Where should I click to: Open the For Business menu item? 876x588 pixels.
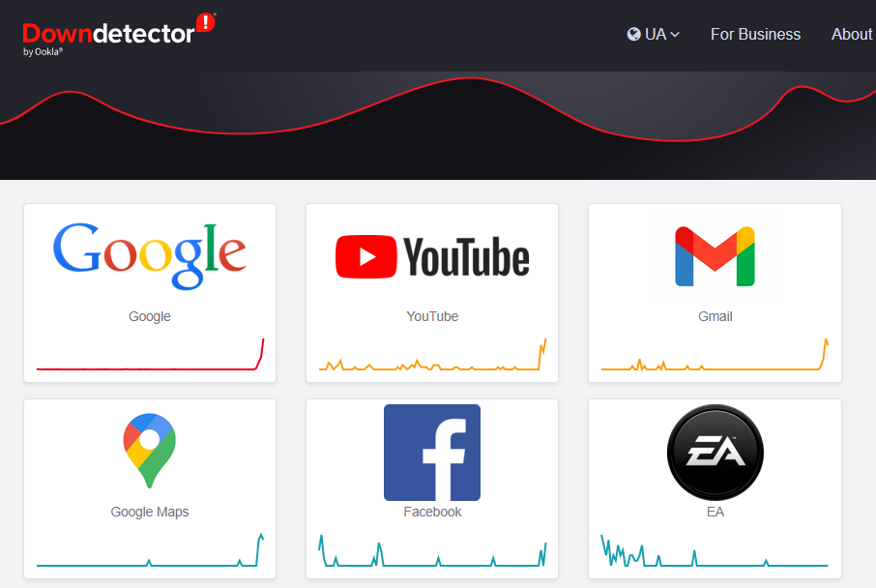click(755, 35)
